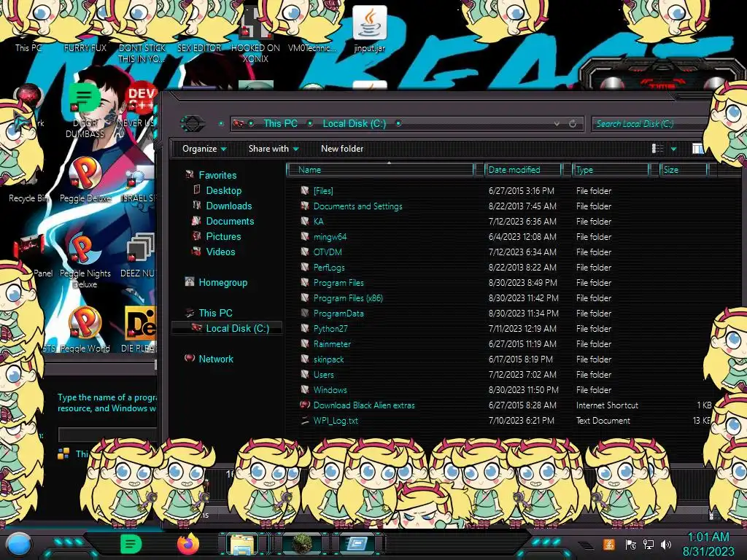The height and width of the screenshot is (560, 747).
Task: Select Documents in the navigation pane
Action: click(x=230, y=221)
